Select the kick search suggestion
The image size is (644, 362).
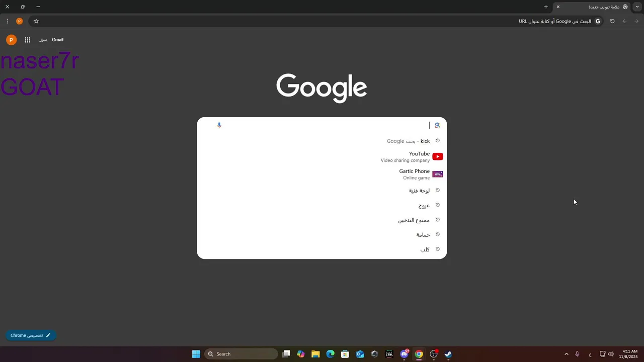click(322, 141)
